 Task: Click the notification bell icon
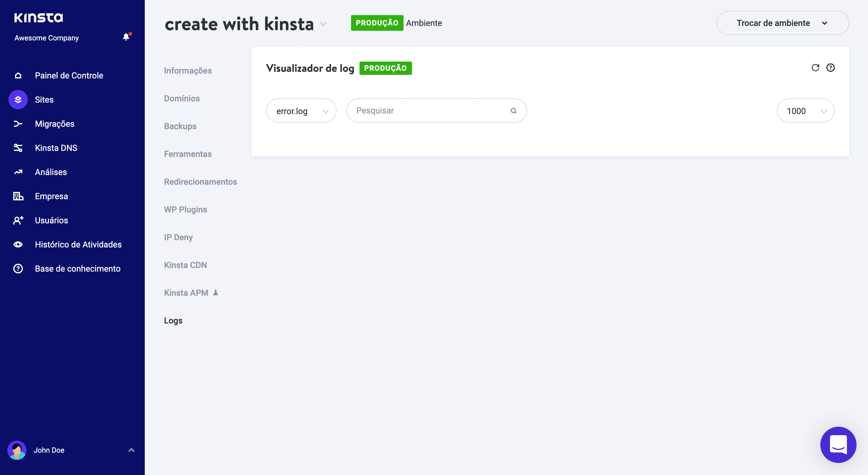tap(126, 37)
